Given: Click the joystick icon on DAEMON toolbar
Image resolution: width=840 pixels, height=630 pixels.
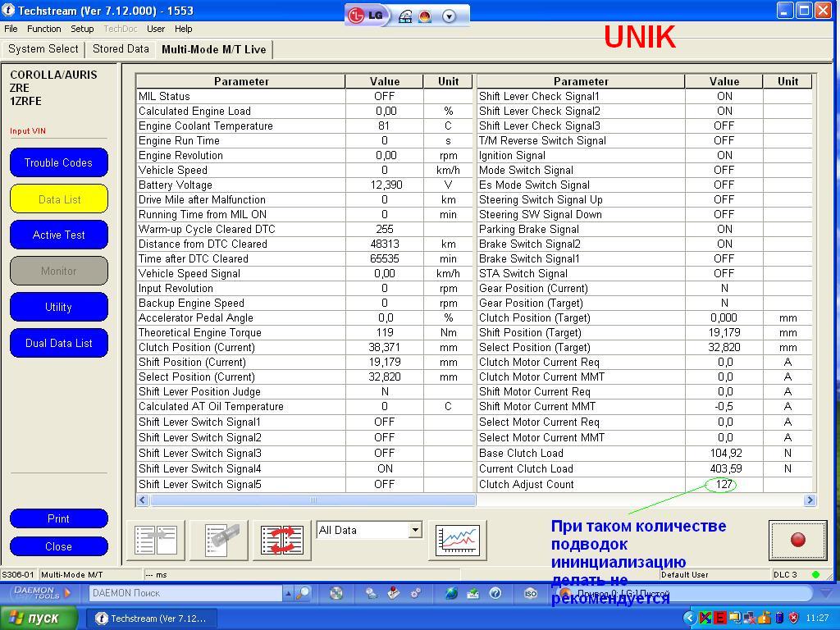Looking at the screenshot, I should pyautogui.click(x=394, y=593).
